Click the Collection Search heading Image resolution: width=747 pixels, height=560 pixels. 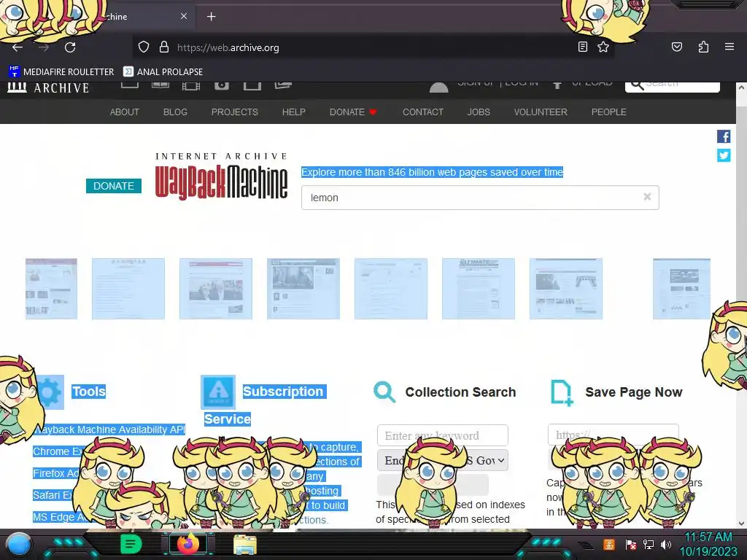pyautogui.click(x=461, y=392)
